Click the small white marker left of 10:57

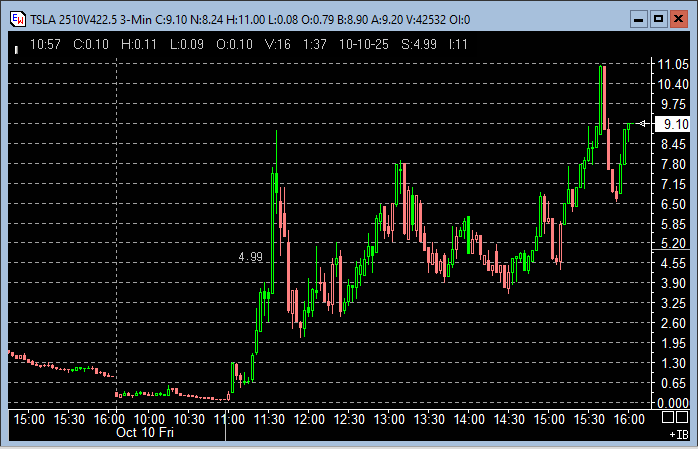[x=17, y=45]
